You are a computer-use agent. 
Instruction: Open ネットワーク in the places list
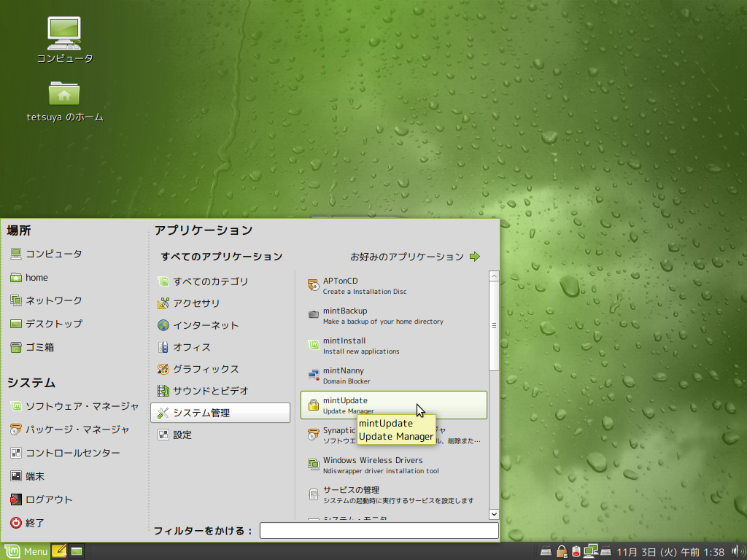point(46,300)
